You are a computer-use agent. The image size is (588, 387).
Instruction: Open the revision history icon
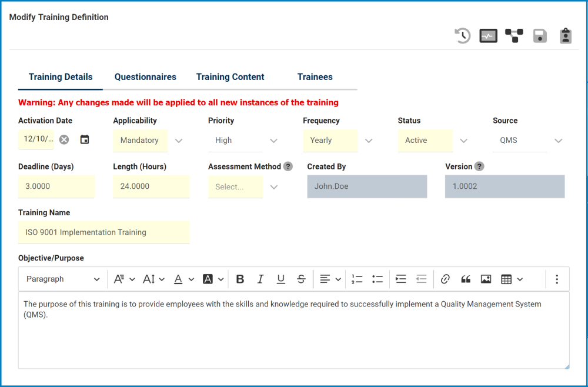(x=462, y=36)
